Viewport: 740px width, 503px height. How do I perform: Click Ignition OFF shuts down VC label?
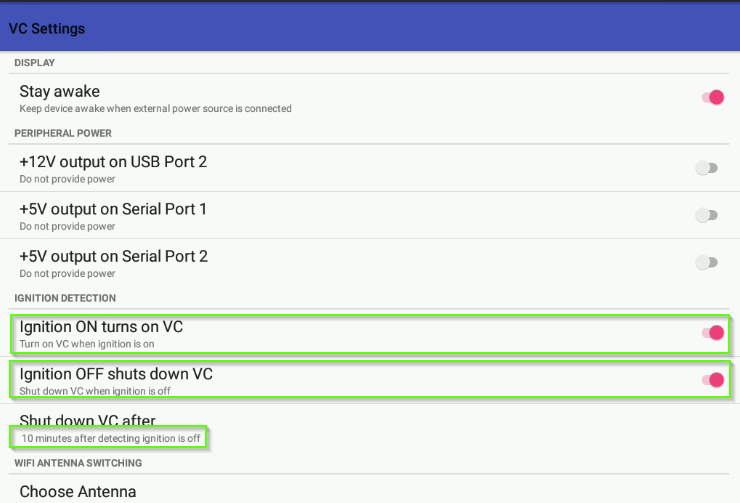(x=116, y=374)
